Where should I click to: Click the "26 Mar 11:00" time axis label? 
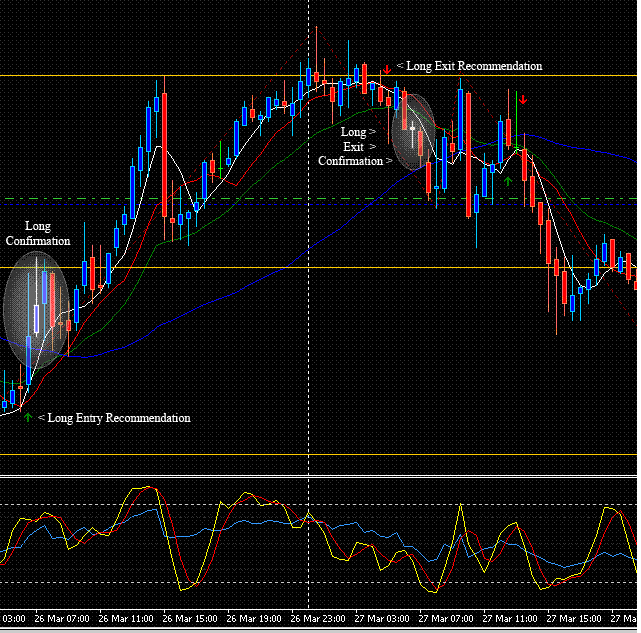point(126,619)
